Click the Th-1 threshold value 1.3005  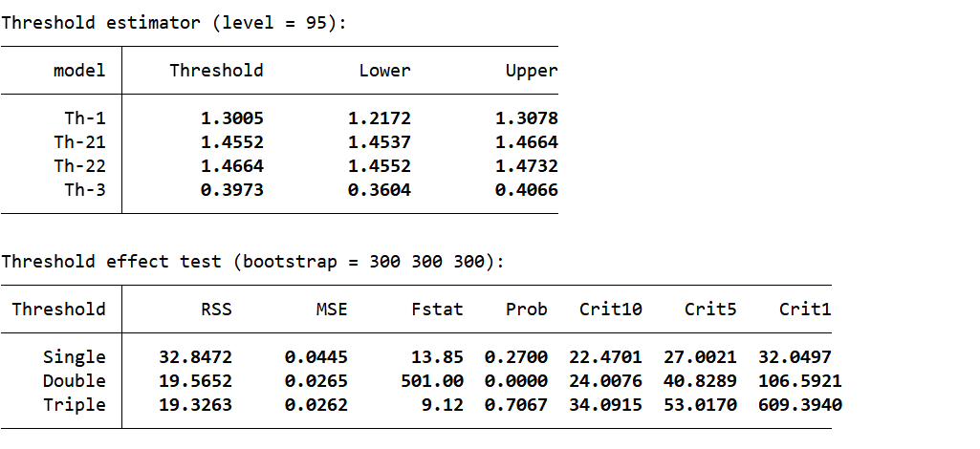pos(232,118)
